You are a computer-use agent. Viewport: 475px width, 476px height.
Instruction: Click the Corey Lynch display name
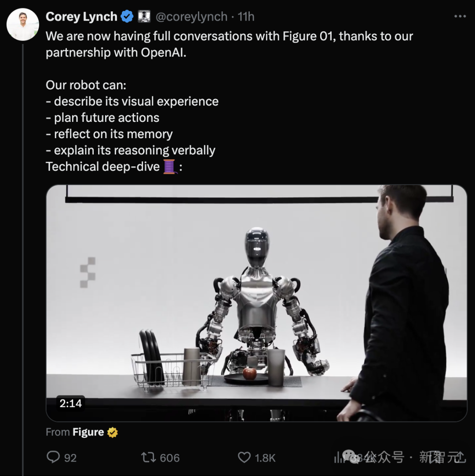(x=81, y=16)
